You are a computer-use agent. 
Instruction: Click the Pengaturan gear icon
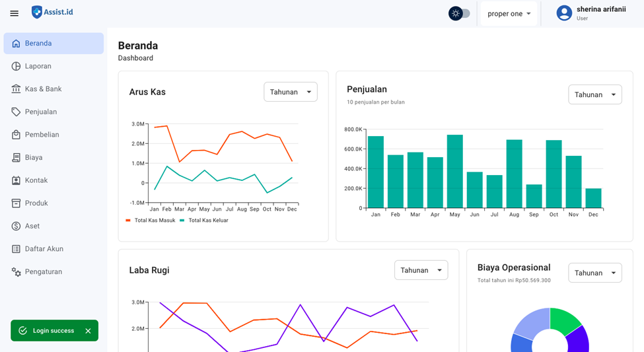tap(16, 271)
